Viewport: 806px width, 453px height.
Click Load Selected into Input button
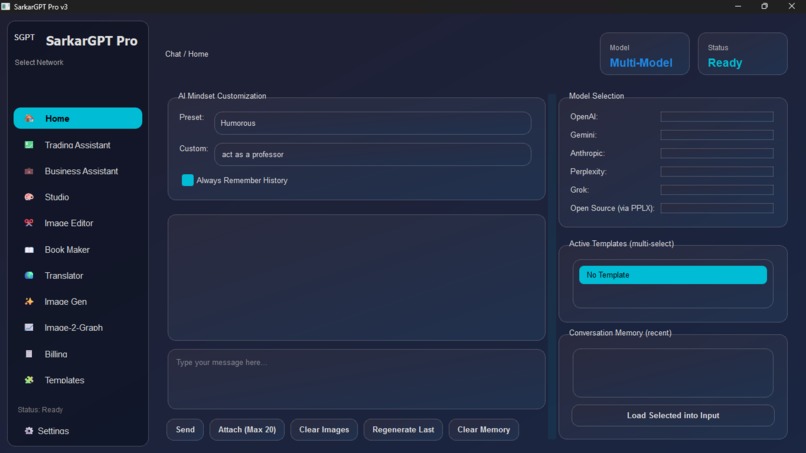tap(673, 415)
